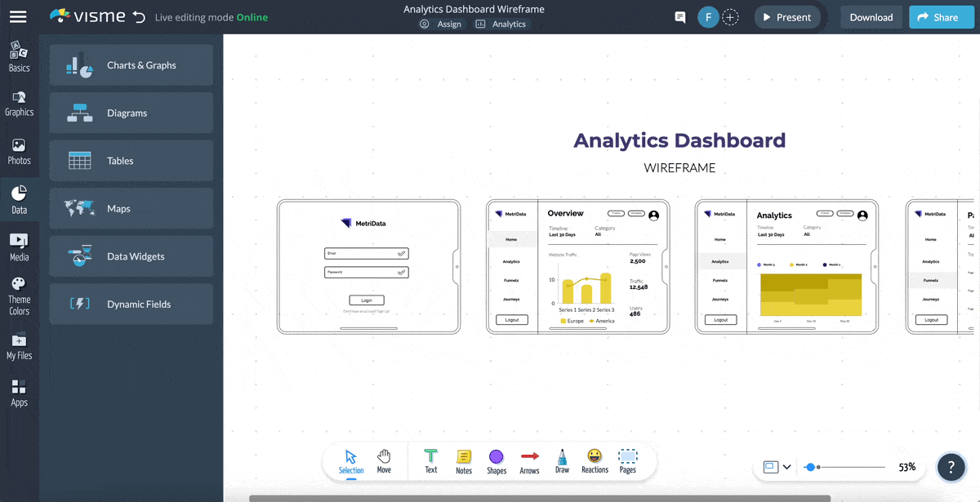Viewport: 980px width, 502px height.
Task: Click the add collaborator plus icon
Action: click(x=731, y=17)
